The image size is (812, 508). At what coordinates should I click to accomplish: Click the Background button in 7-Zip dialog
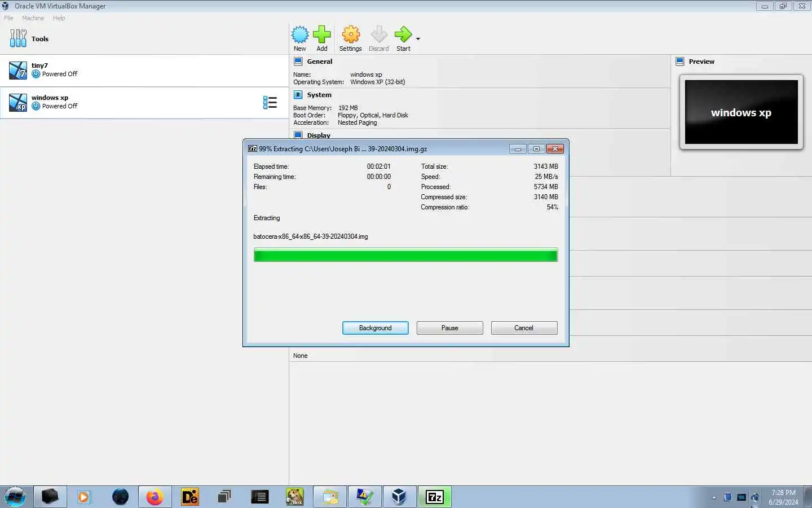376,328
